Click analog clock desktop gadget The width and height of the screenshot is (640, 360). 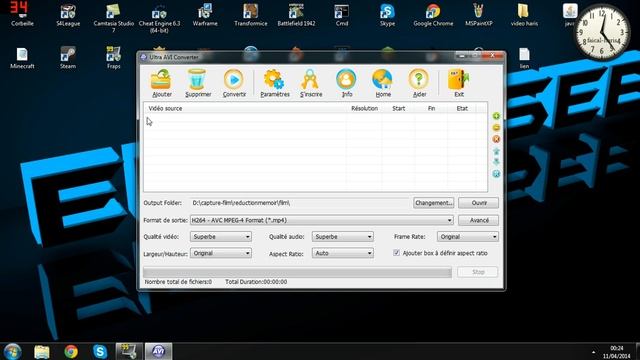602,32
